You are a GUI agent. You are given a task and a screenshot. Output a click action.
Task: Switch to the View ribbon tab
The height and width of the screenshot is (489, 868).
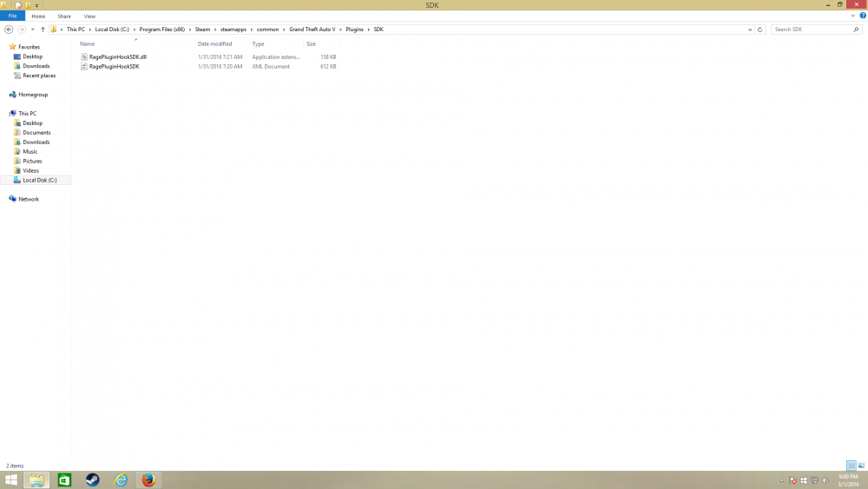(89, 16)
